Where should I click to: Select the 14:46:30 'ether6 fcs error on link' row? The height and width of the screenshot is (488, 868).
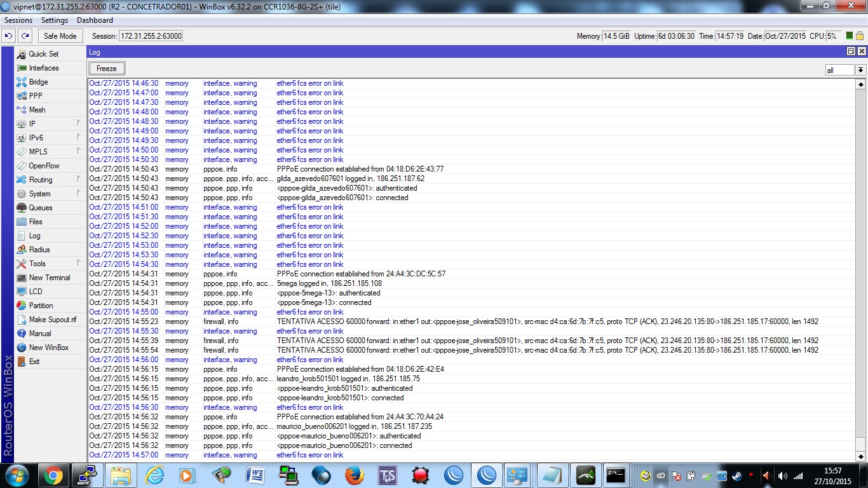pyautogui.click(x=471, y=83)
